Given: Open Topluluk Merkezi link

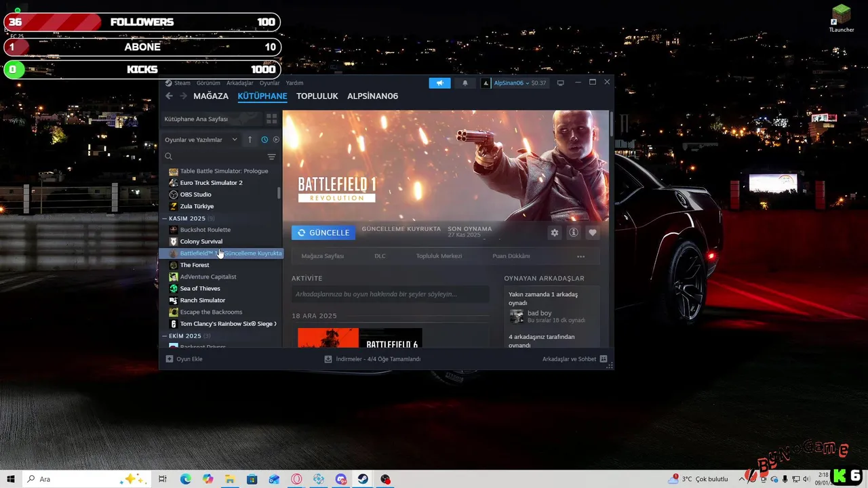Looking at the screenshot, I should tap(439, 256).
